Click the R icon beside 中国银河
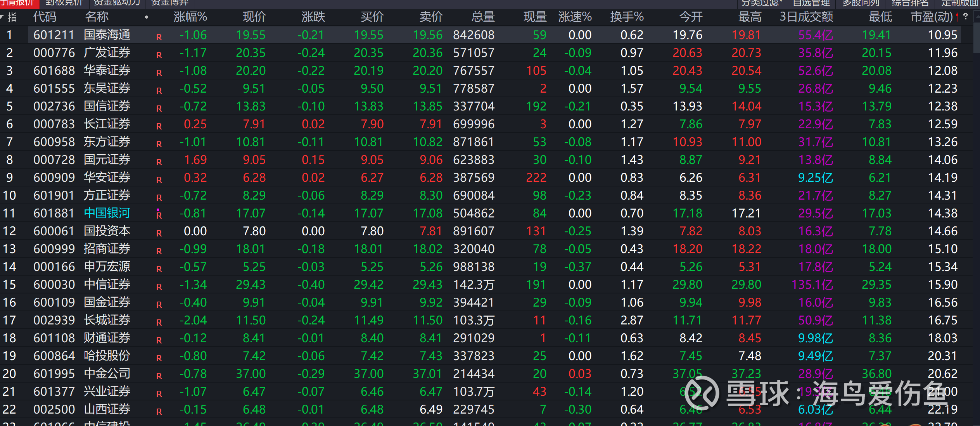The height and width of the screenshot is (426, 980). point(159,215)
